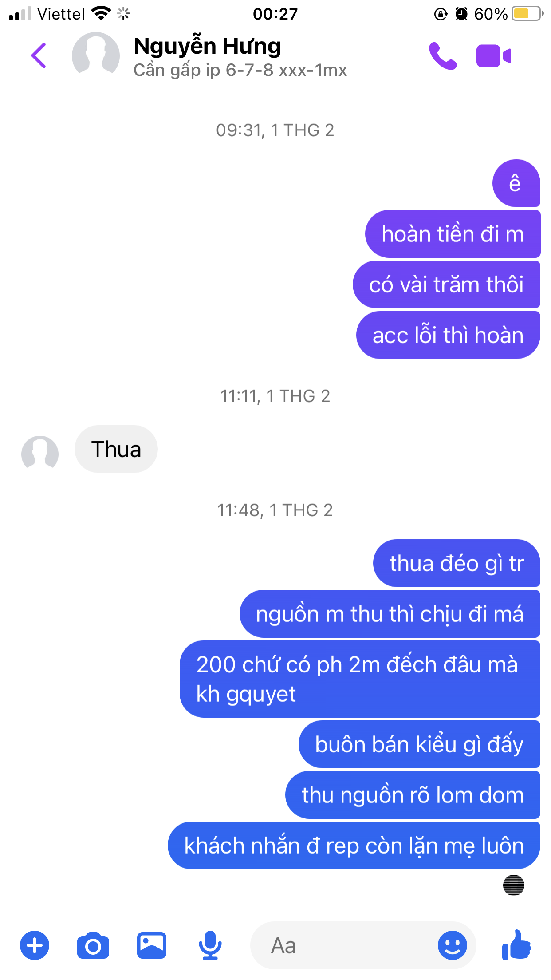
Task: Open Nguyễn Hưng's profile from the header name
Action: (x=207, y=46)
